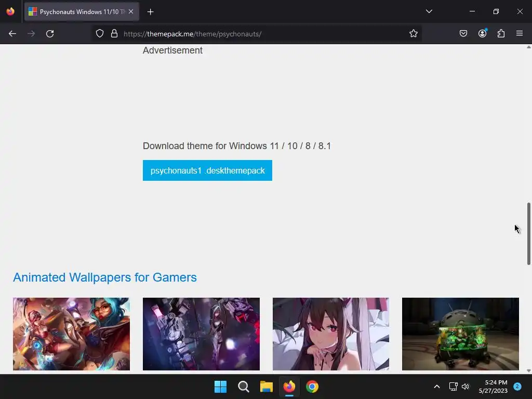Restore down the Firefox window
The image size is (532, 399).
pos(496,11)
